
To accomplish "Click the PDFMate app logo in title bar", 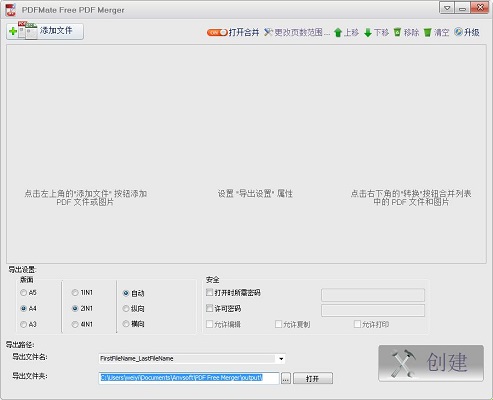I will coord(10,10).
